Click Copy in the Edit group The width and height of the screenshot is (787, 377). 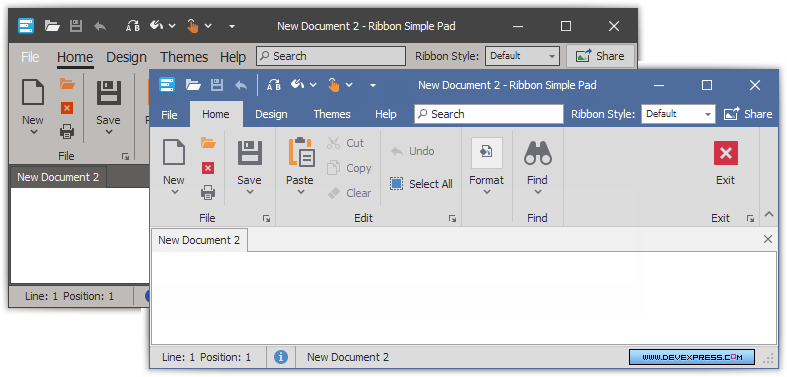coord(349,168)
